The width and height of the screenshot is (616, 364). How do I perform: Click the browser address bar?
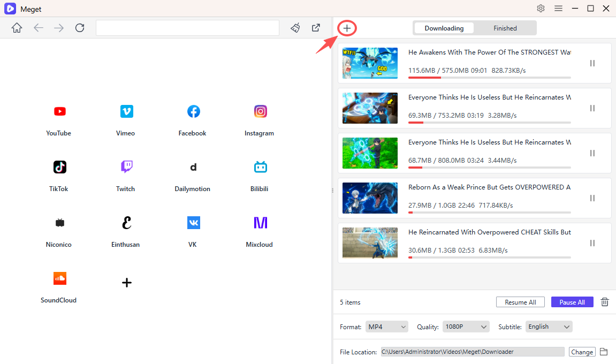point(187,28)
